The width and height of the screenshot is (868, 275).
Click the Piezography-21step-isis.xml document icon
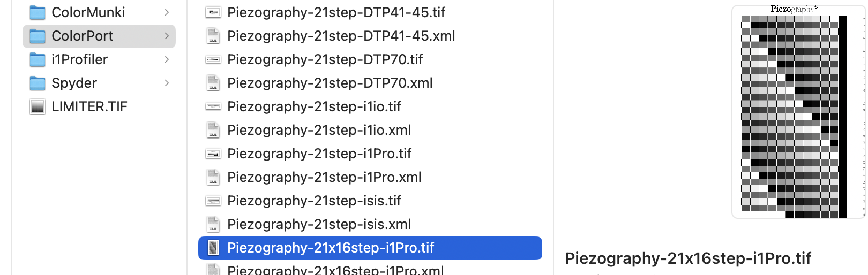(x=213, y=224)
